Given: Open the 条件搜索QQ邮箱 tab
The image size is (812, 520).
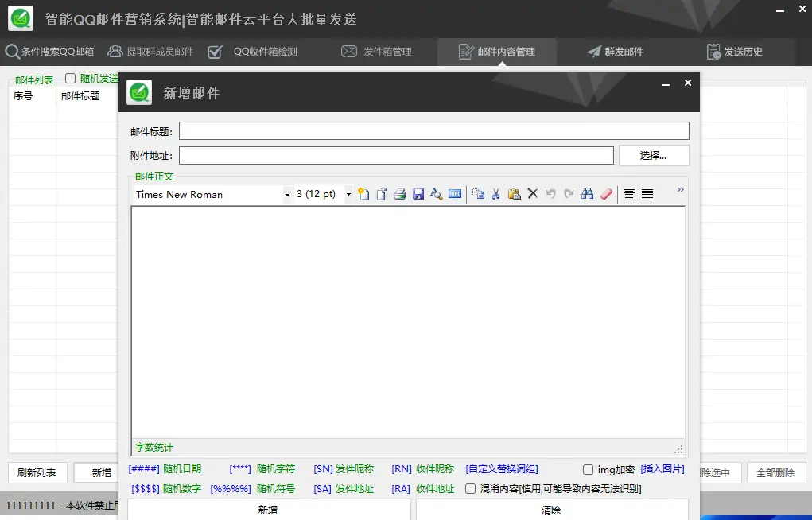Looking at the screenshot, I should pos(50,51).
